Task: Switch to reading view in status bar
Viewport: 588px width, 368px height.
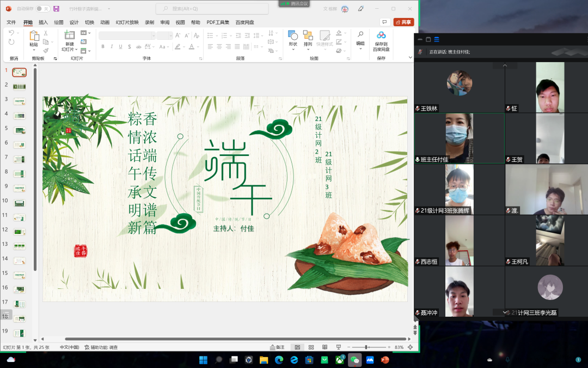Action: click(x=324, y=347)
